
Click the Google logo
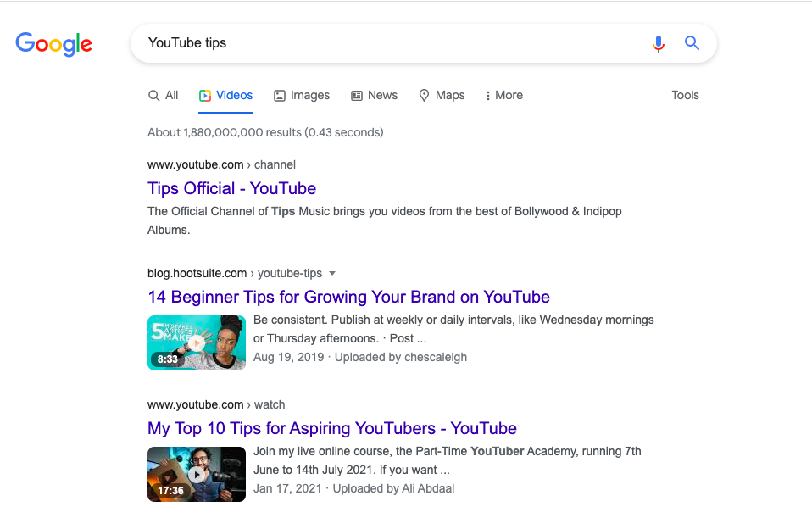[x=54, y=44]
